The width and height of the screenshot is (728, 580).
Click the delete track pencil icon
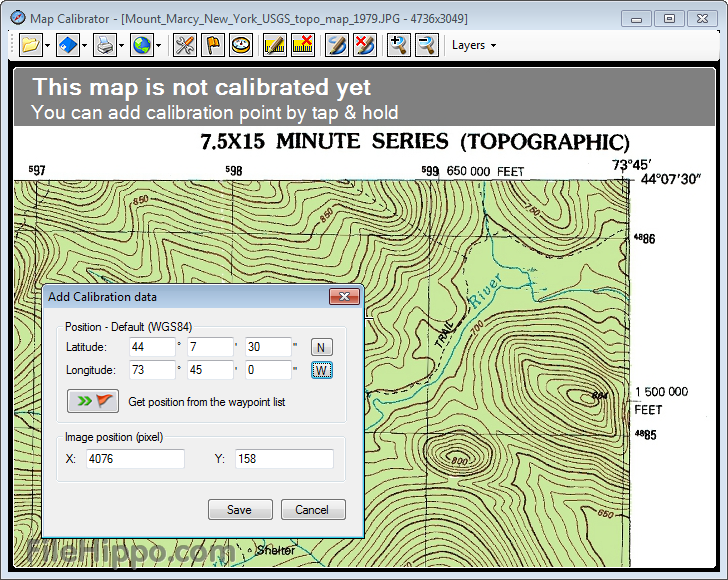365,46
